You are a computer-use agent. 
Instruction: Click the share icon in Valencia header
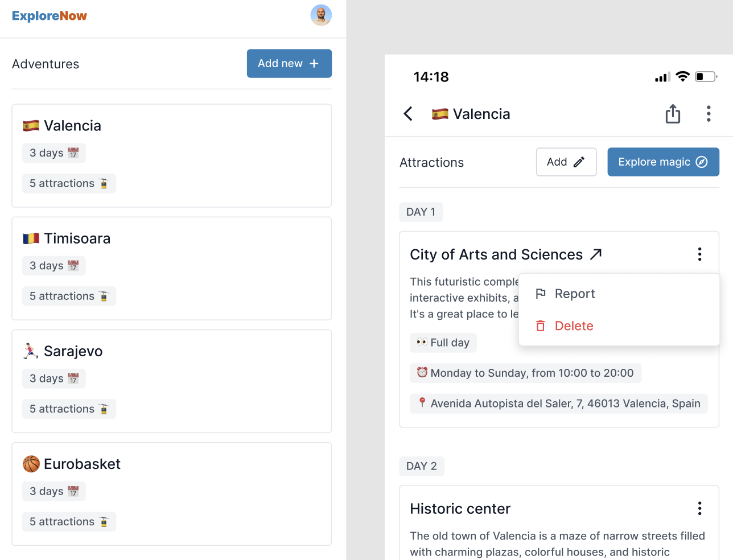click(x=673, y=114)
